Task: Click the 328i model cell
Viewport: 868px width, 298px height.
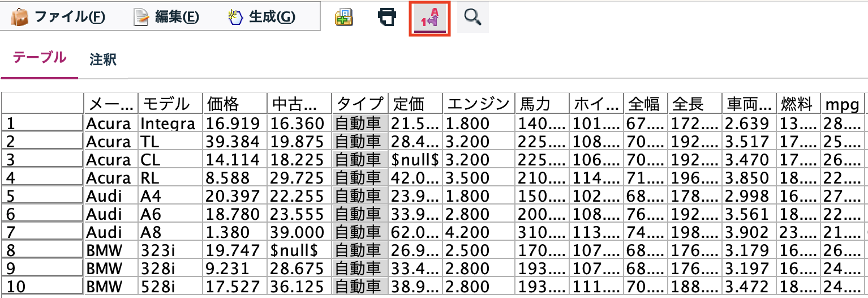Action: 171,268
